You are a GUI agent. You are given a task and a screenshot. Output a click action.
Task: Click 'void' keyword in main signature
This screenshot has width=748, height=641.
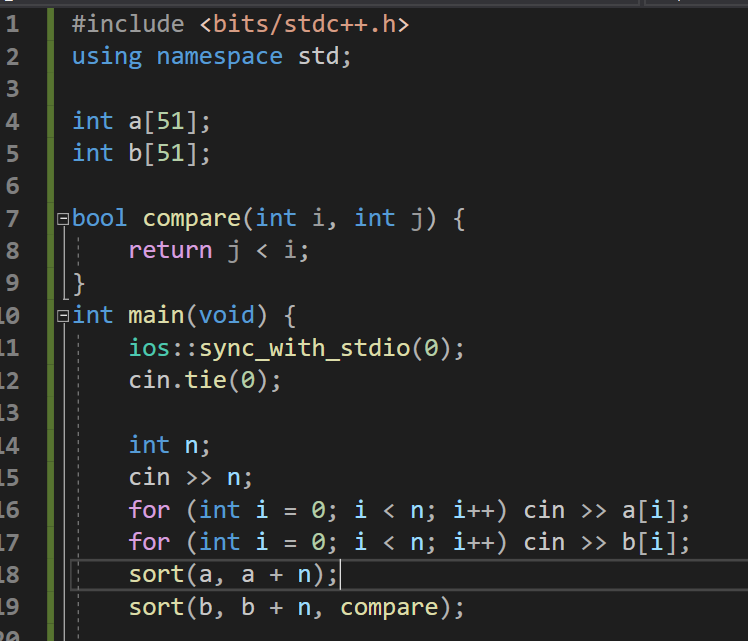click(227, 316)
